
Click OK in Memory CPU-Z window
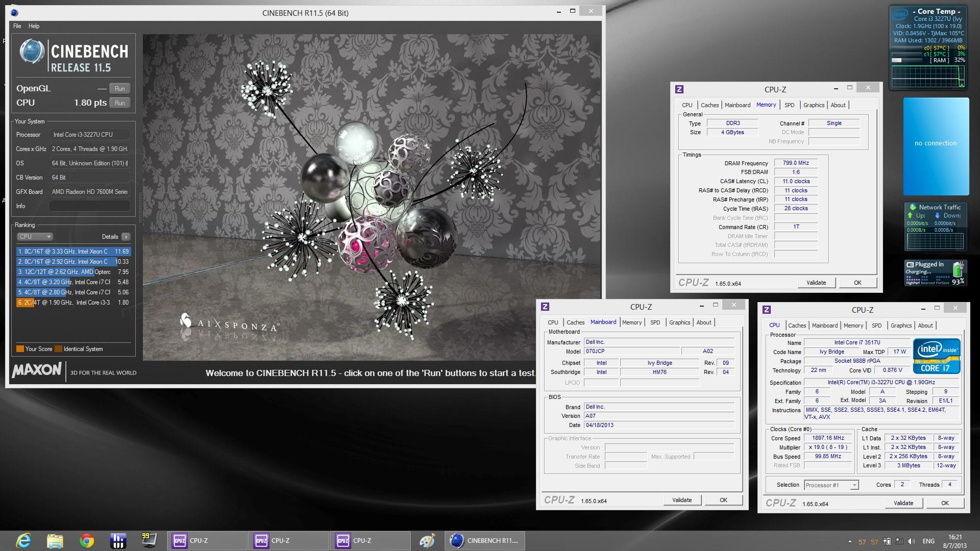[857, 283]
